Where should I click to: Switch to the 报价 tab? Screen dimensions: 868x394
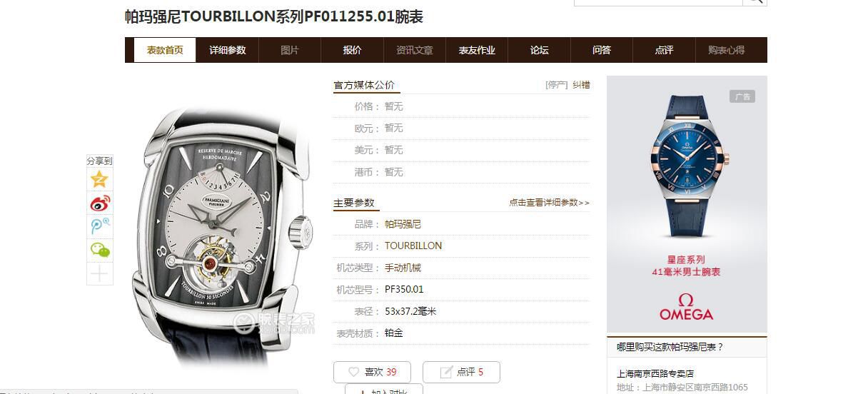pos(352,50)
